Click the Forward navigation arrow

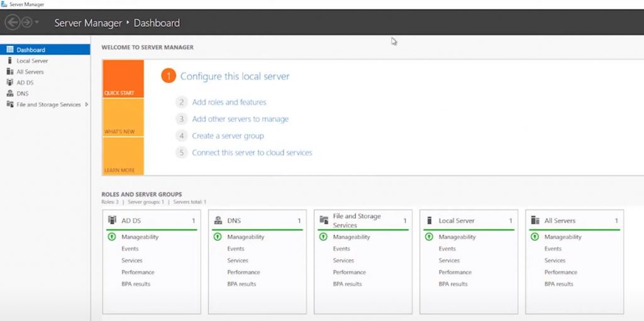click(x=26, y=22)
